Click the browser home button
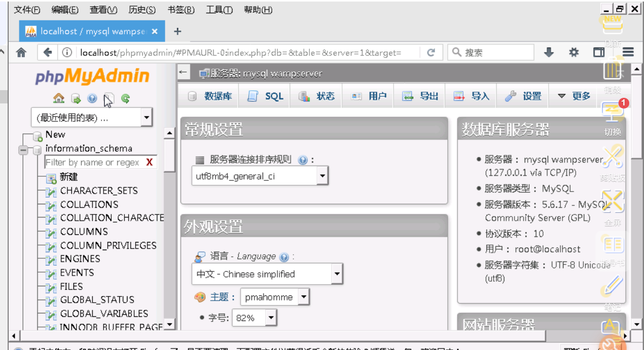The width and height of the screenshot is (644, 350). 21,52
